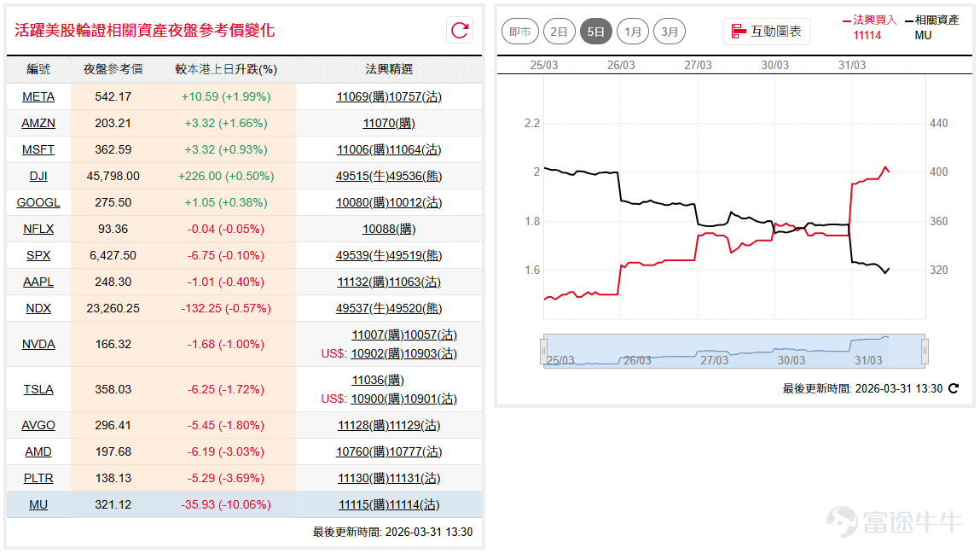Select the META change +10.59 (+1.99%)
Screen dimensions: 980x553
point(226,97)
